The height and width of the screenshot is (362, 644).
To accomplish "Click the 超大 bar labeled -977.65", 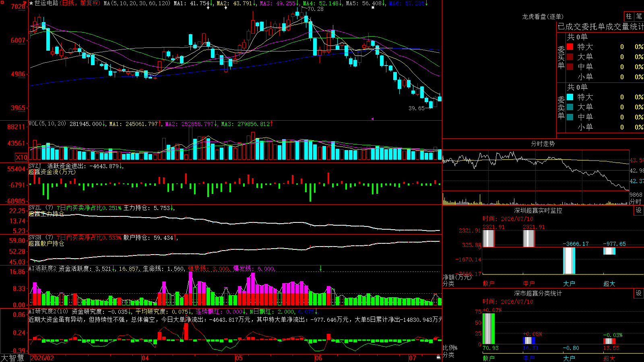I will point(609,251).
